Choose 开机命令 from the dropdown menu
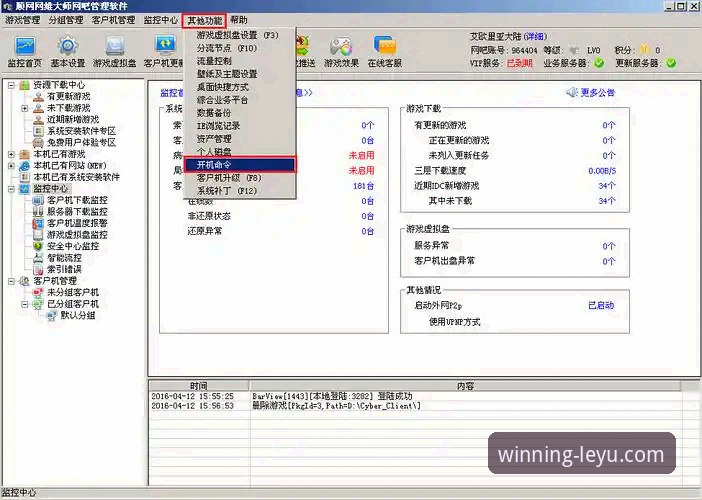This screenshot has height=500, width=702. click(240, 165)
